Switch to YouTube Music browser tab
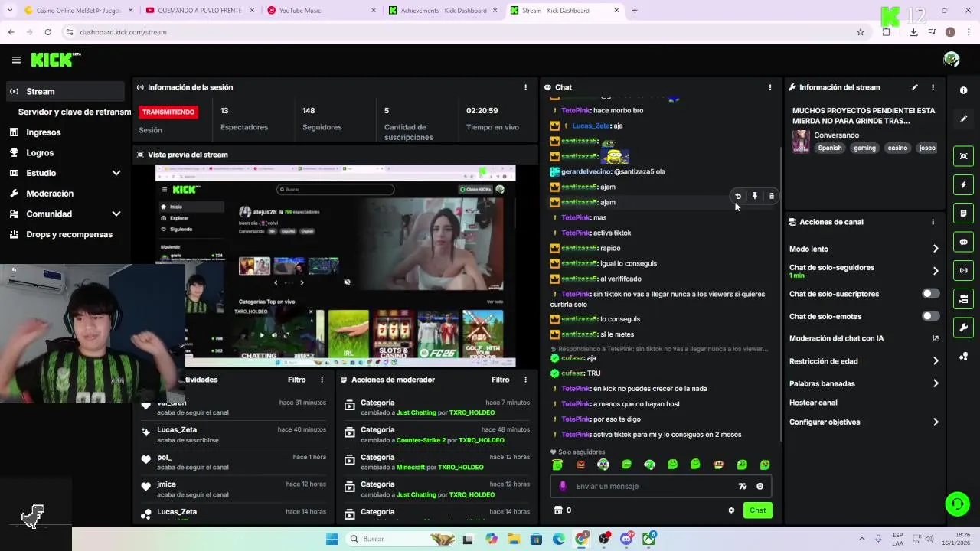 coord(322,11)
